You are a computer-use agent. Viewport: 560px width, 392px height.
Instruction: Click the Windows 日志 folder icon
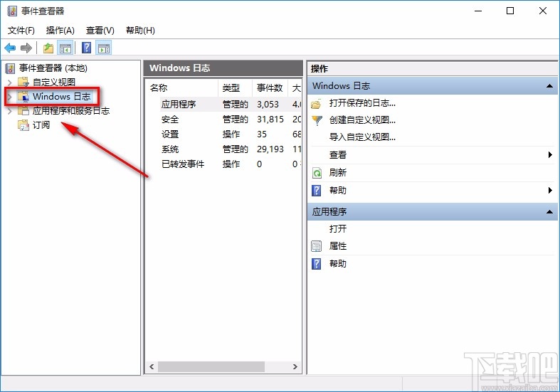[x=23, y=96]
